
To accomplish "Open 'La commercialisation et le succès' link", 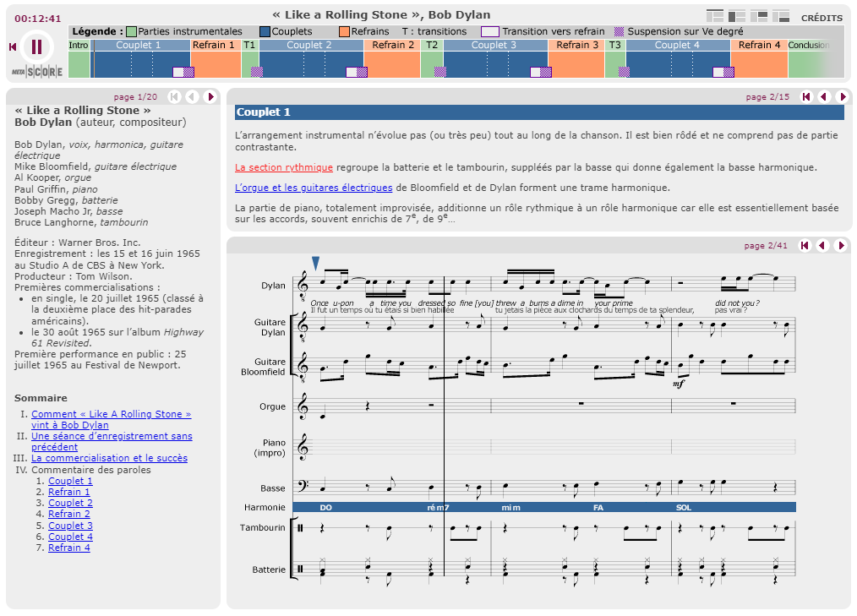I will [x=109, y=459].
